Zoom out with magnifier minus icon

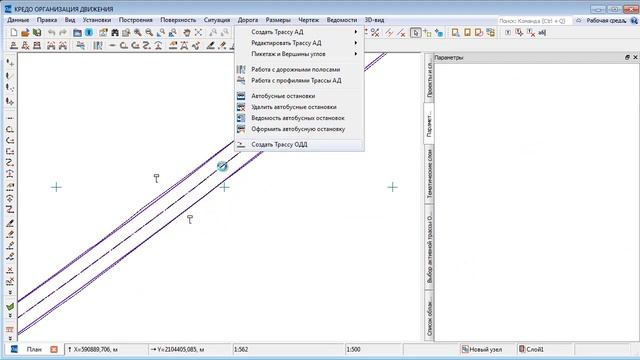pos(149,33)
